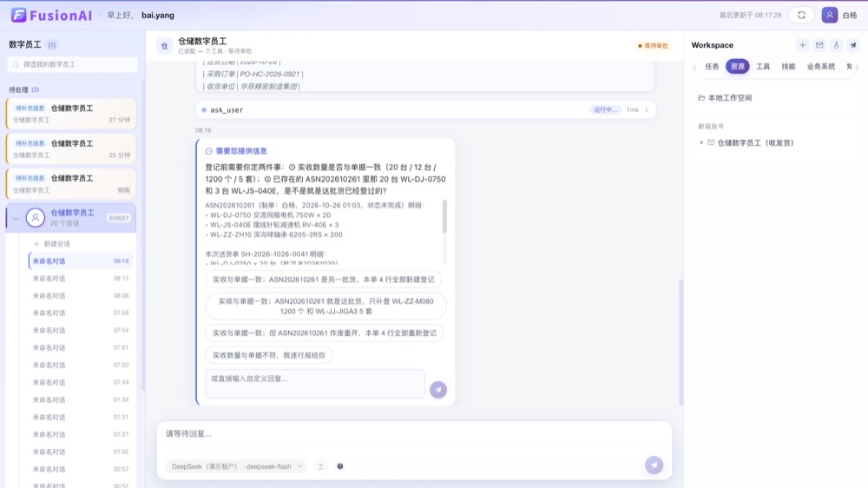Choose option 只补登 WL-ZZ-M080 和 WL-JJ-JIGA3
The image size is (868, 488).
click(x=325, y=307)
